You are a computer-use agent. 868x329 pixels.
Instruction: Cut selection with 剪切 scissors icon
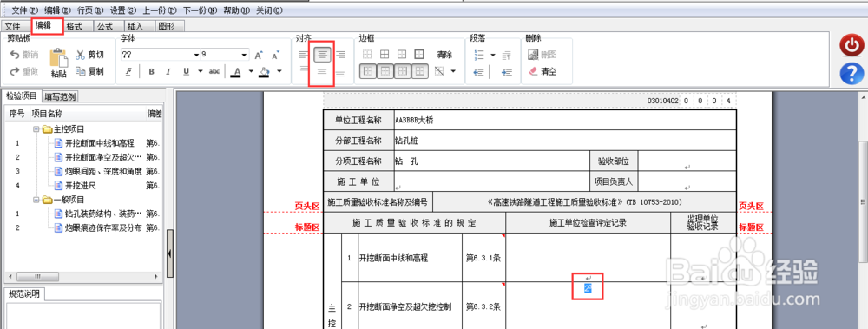[x=80, y=55]
